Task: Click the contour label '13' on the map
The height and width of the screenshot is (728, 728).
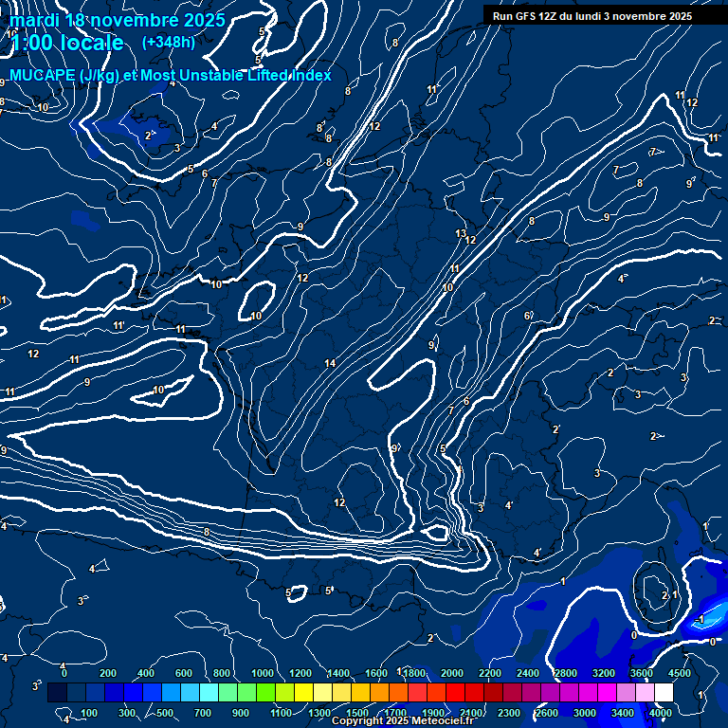Action: point(461,233)
